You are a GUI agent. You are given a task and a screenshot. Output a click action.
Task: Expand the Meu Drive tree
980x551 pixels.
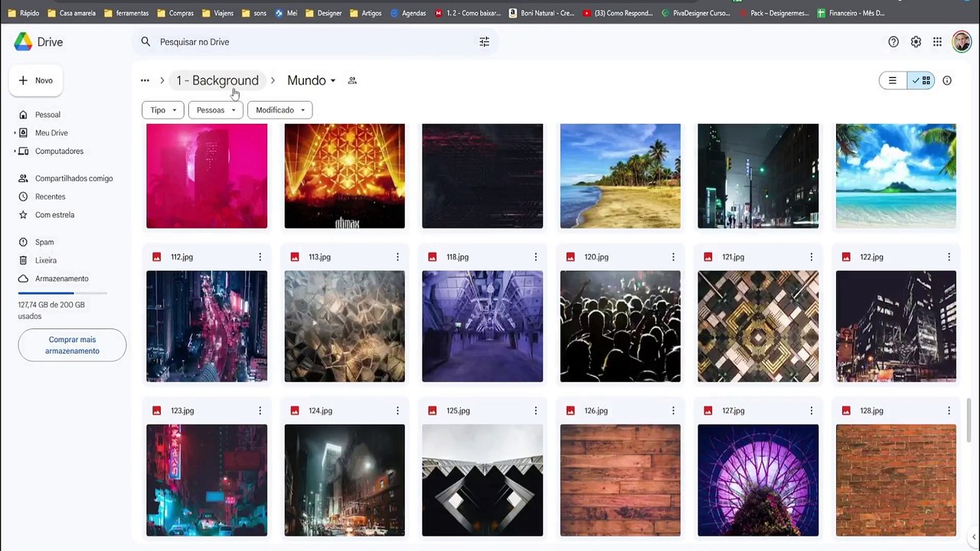click(x=15, y=133)
